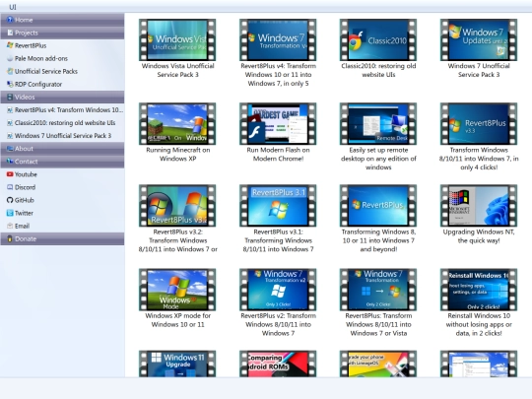This screenshot has height=399, width=532.
Task: Click the Donate section icon
Action: point(10,238)
